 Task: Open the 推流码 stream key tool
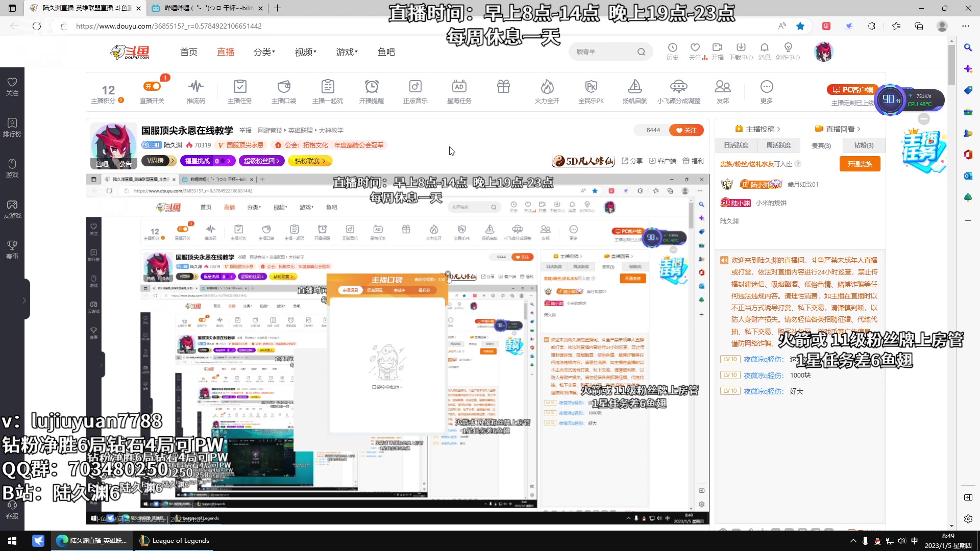[x=196, y=92]
